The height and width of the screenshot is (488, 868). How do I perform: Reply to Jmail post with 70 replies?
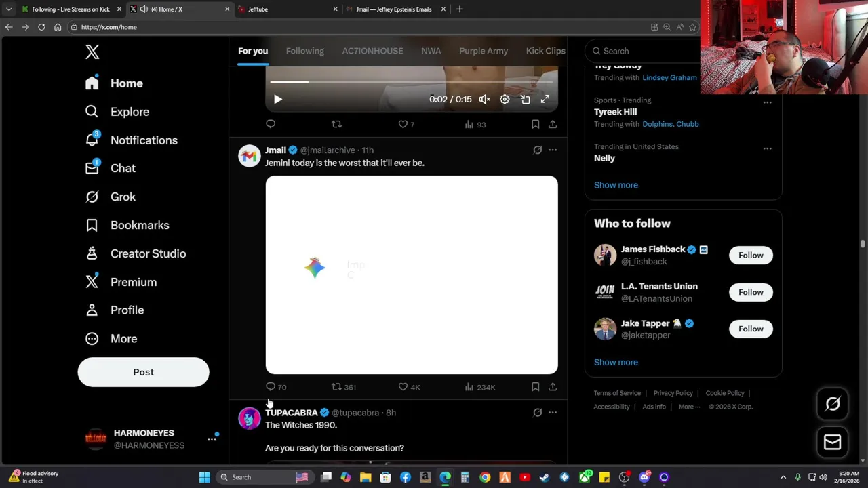[275, 387]
